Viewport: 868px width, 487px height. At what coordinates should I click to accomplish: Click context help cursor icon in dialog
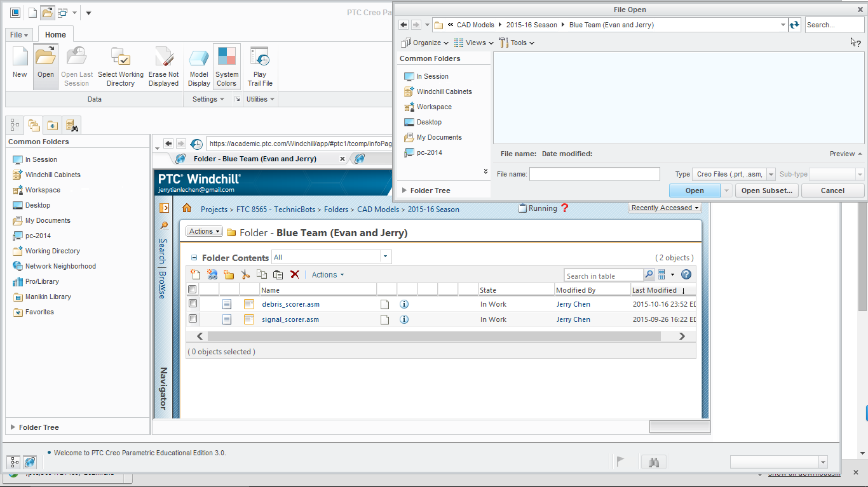[855, 42]
